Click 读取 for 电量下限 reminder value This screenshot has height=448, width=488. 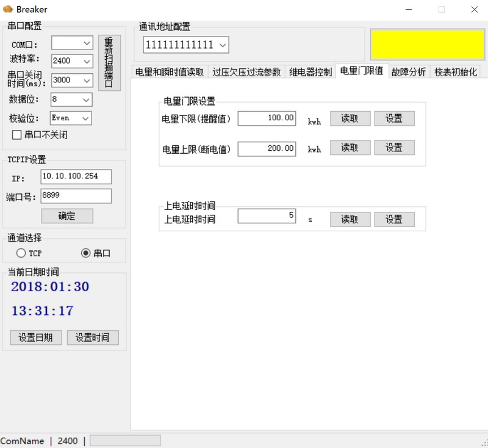(350, 118)
